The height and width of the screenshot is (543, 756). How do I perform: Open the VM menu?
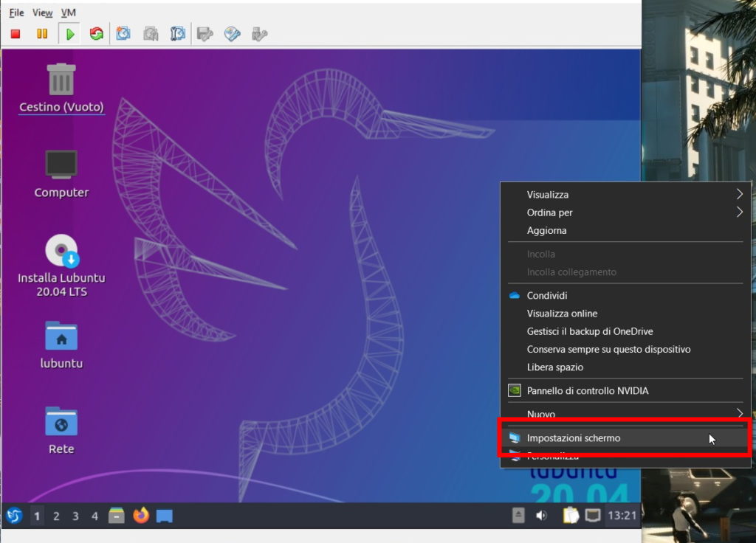point(68,13)
